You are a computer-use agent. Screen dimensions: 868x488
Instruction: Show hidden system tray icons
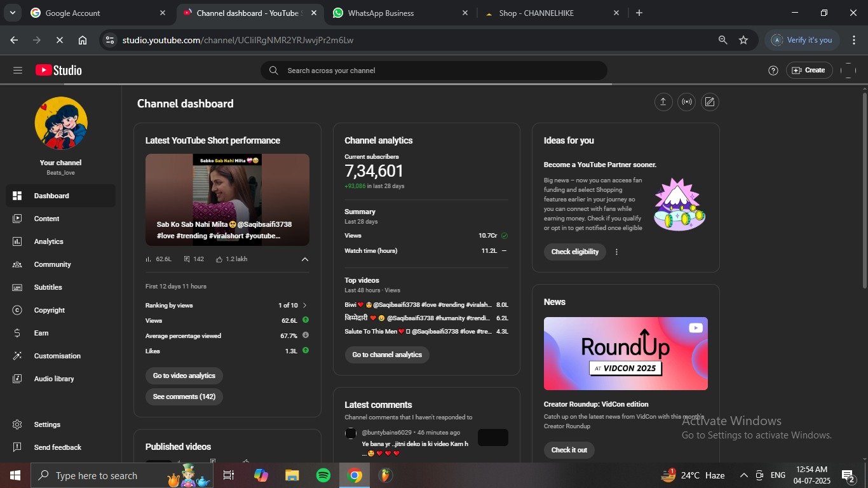743,475
